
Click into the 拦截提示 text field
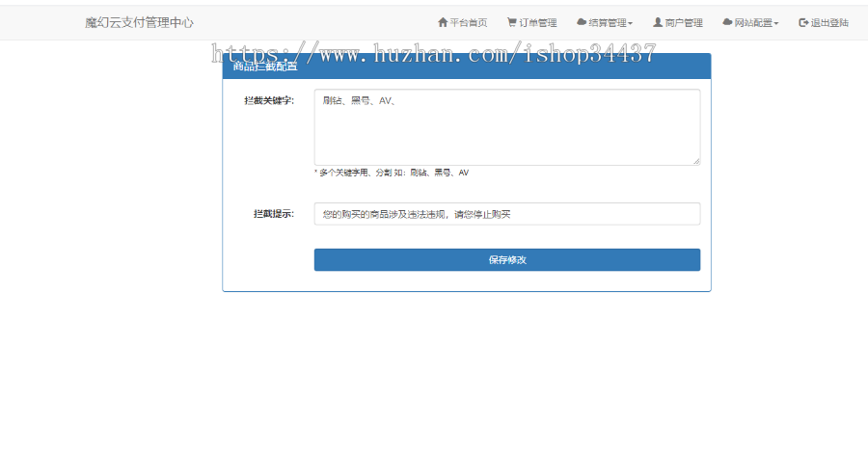506,214
